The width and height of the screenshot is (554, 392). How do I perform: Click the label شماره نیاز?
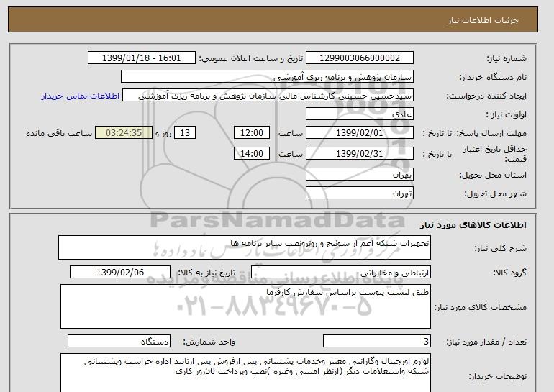tap(507, 58)
